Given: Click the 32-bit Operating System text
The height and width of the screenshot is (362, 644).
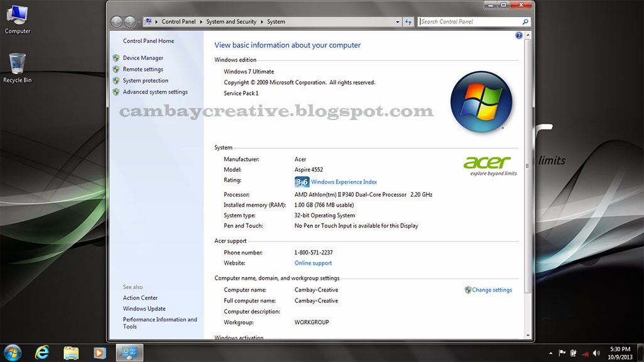Looking at the screenshot, I should coord(324,216).
